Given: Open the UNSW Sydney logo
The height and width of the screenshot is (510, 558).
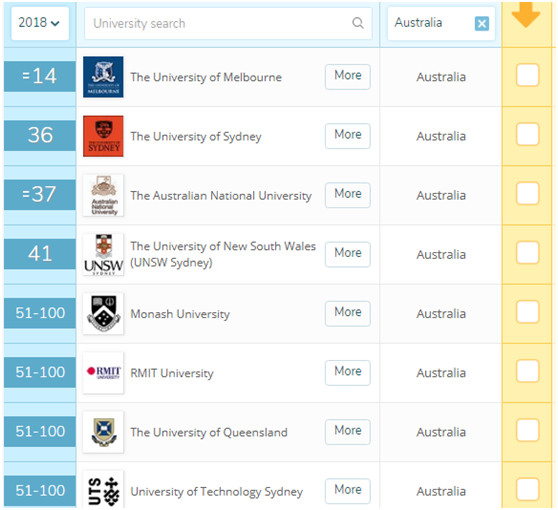Looking at the screenshot, I should pos(103,254).
